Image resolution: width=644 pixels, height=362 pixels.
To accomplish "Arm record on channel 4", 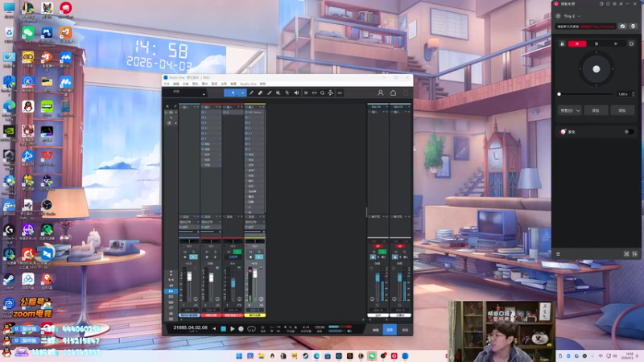I will pyautogui.click(x=250, y=257).
